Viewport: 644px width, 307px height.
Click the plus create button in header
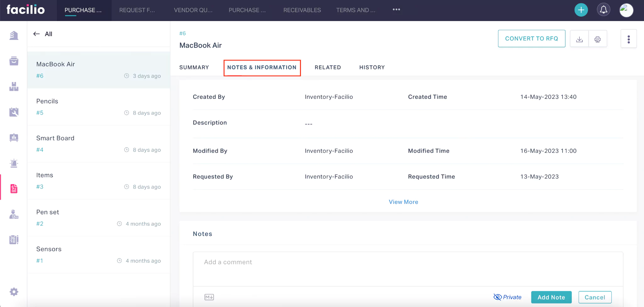point(581,10)
